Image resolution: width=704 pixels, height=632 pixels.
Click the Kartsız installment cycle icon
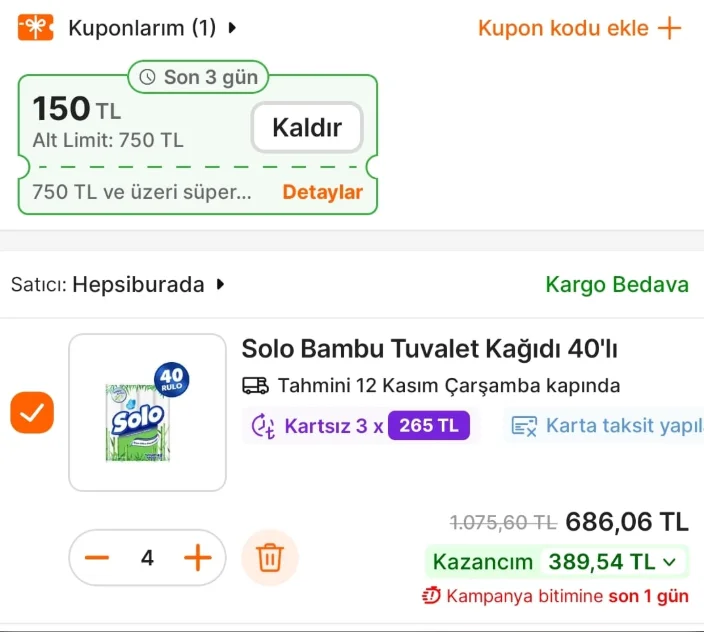(263, 426)
